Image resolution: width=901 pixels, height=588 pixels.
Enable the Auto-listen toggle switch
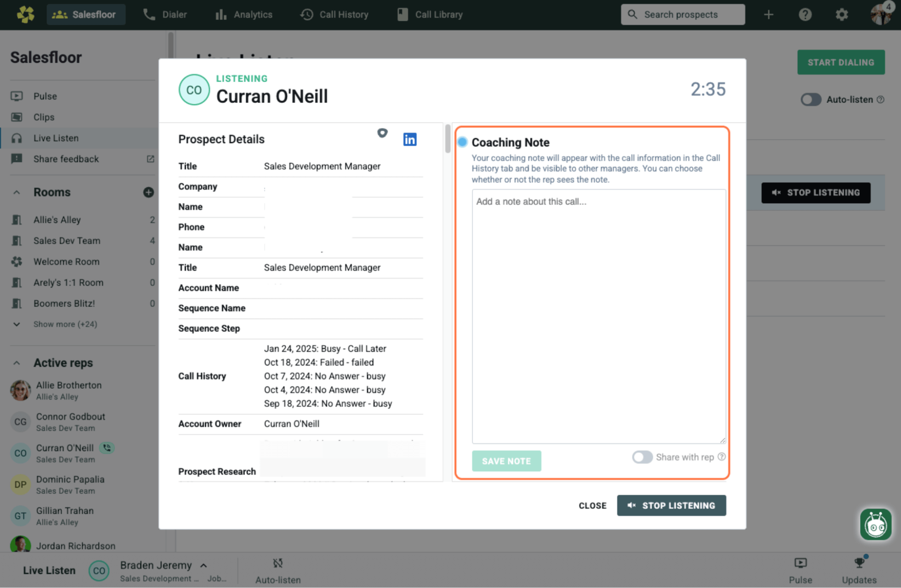point(810,100)
